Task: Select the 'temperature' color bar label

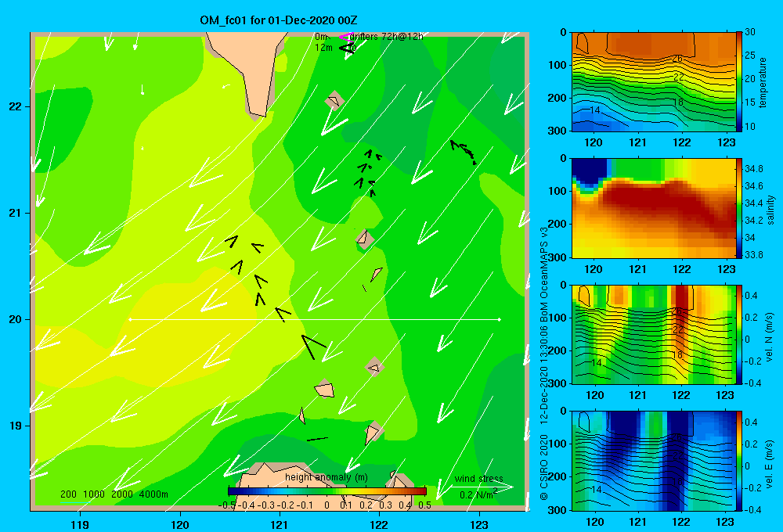Action: tap(762, 82)
